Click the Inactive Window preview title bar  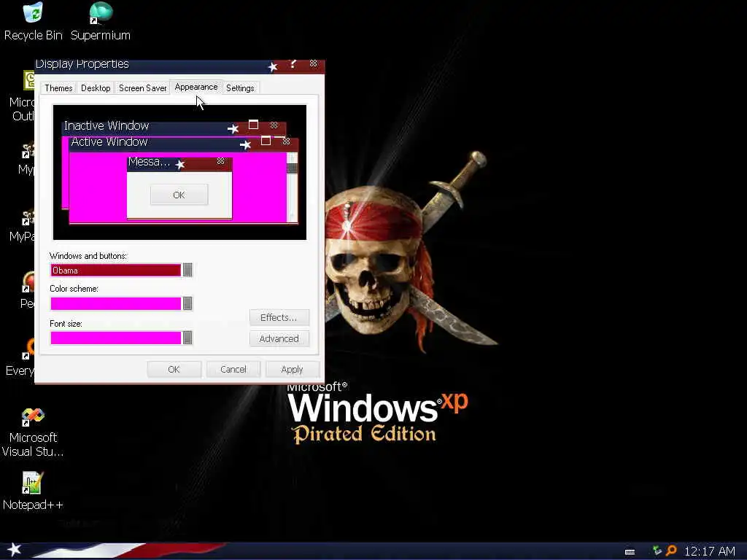coord(174,127)
